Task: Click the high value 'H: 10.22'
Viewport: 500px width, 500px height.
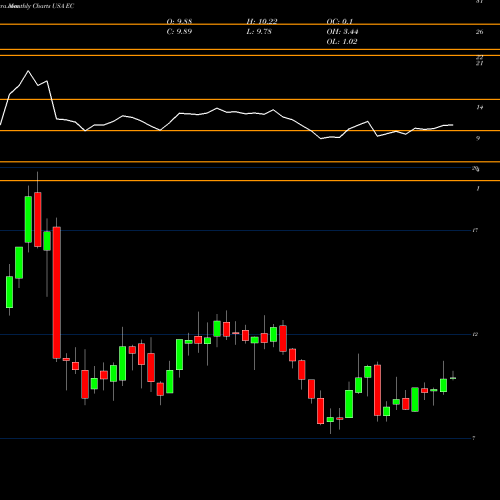Action: 262,22
